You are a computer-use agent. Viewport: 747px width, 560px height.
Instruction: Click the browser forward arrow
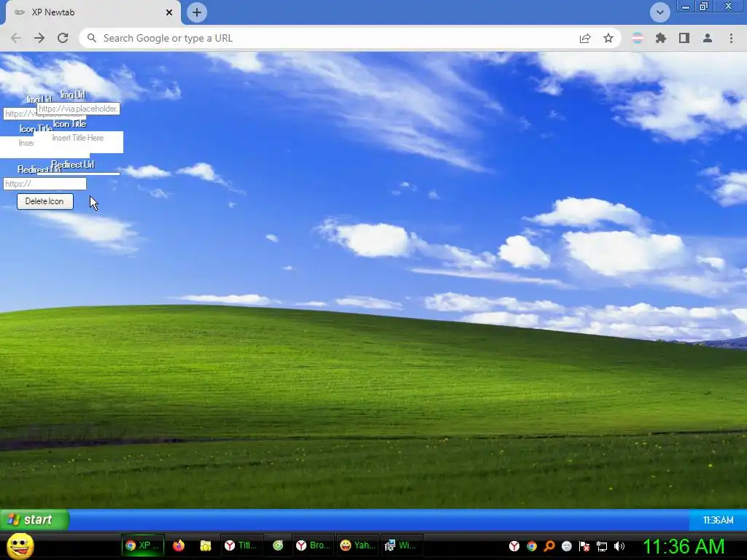pyautogui.click(x=39, y=38)
